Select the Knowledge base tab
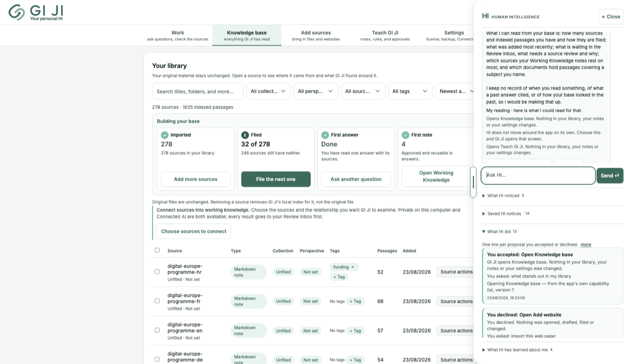Image resolution: width=632 pixels, height=364 pixels. tap(247, 36)
